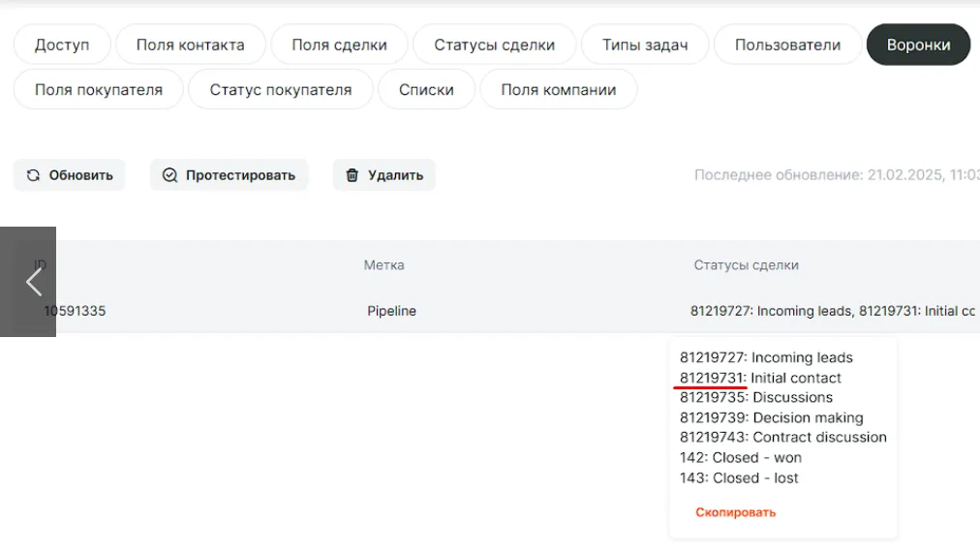
Task: Open the Пользователи tab
Action: click(x=787, y=45)
